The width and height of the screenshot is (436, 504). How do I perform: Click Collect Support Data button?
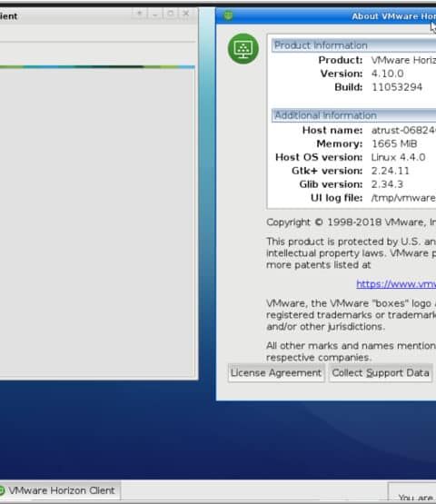[x=381, y=373]
